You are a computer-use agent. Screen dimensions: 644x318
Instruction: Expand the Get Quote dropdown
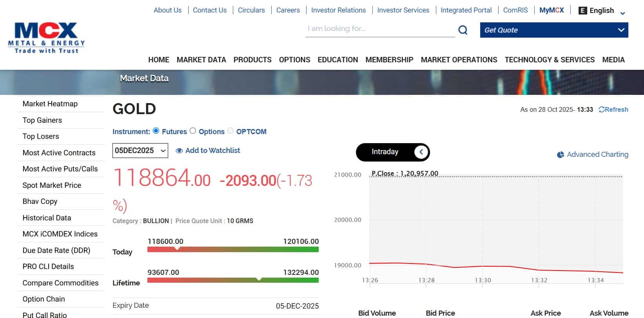click(x=554, y=30)
